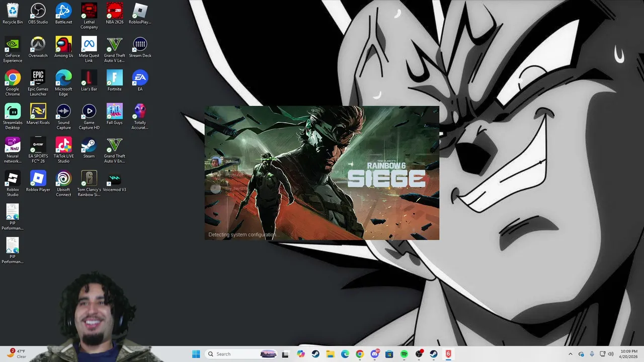Click the Stream Deck desktop icon
This screenshot has height=362, width=644.
pyautogui.click(x=140, y=47)
